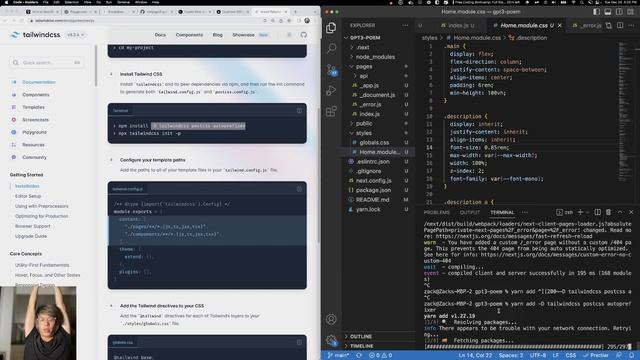
Task: Open the Showcase link
Action: pyautogui.click(x=243, y=35)
